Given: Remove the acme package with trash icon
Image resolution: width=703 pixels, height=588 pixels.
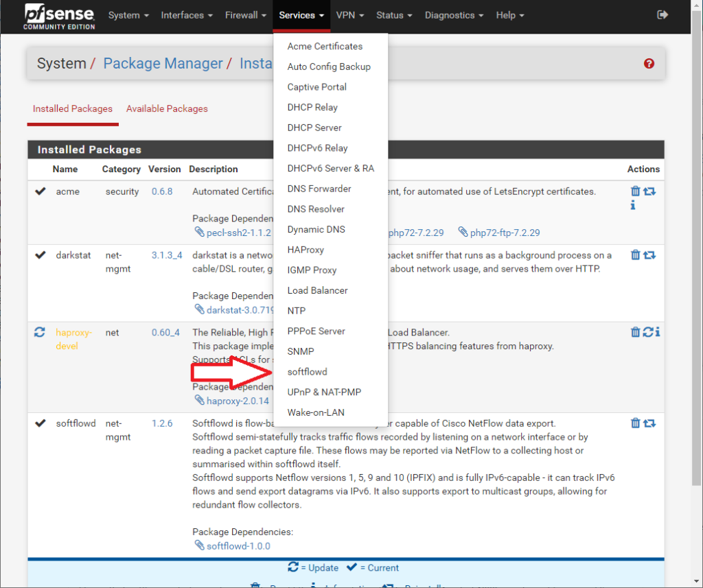Looking at the screenshot, I should pyautogui.click(x=635, y=191).
